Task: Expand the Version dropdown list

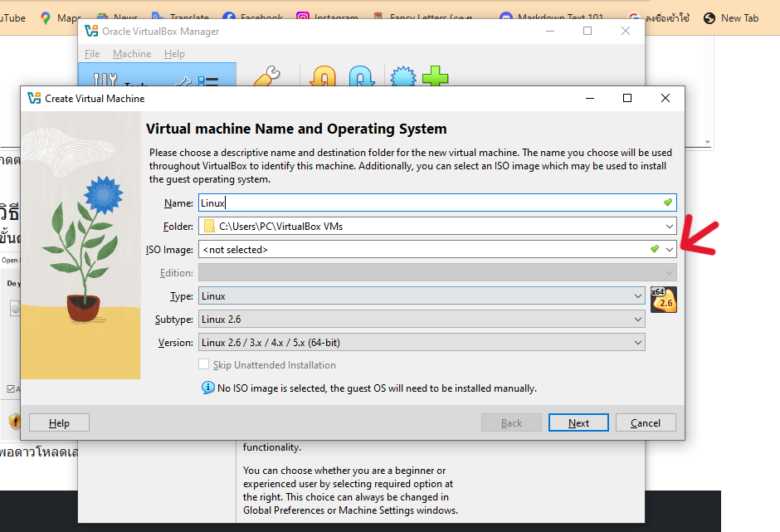Action: click(637, 343)
